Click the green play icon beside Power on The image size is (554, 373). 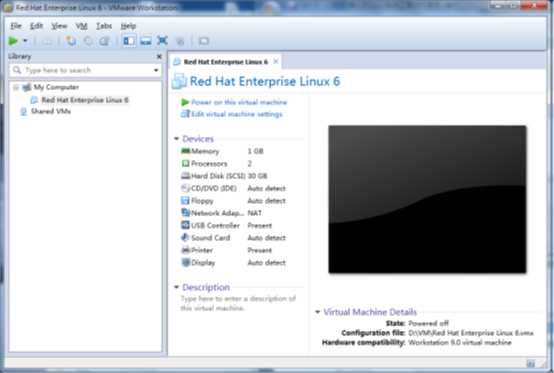(x=185, y=102)
